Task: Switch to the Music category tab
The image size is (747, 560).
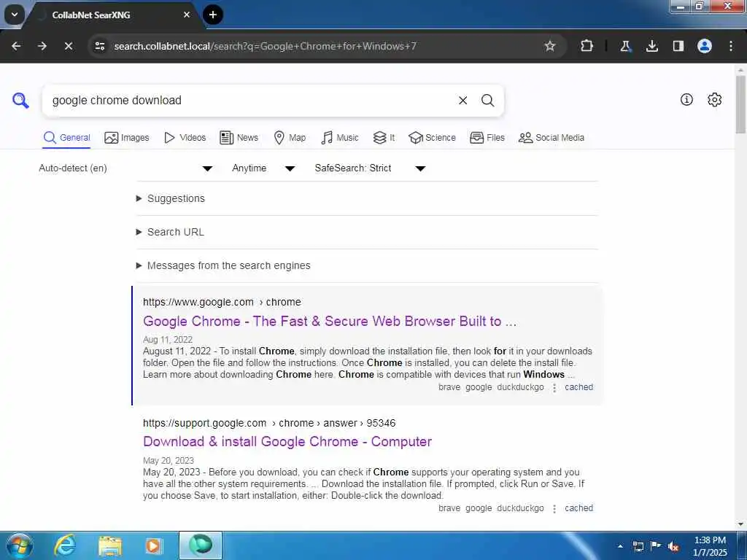Action: 340,138
